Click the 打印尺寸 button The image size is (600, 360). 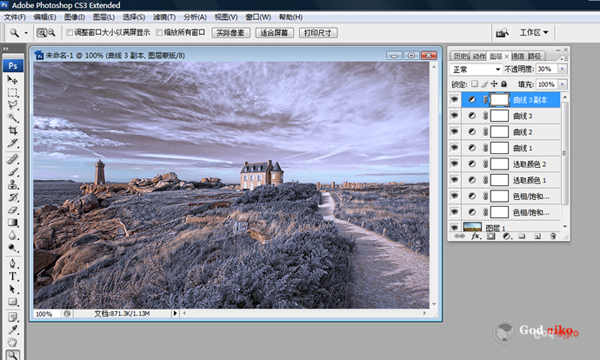click(x=318, y=33)
